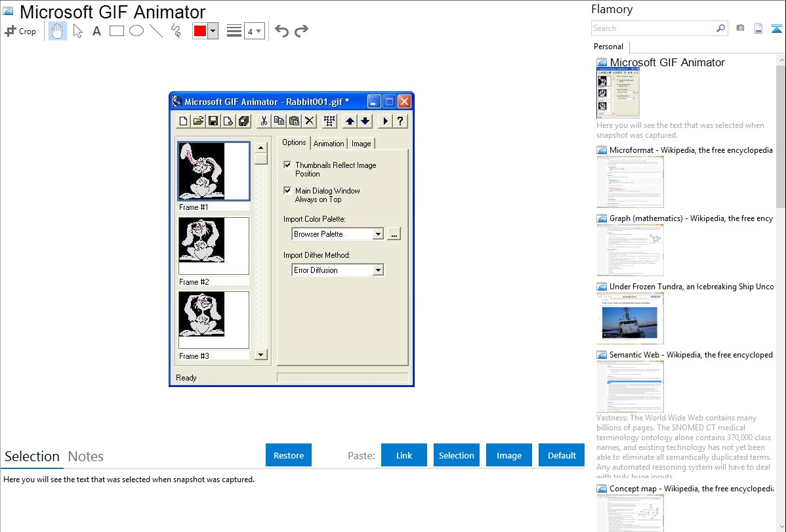Switch to the Animation tab
The width and height of the screenshot is (786, 532).
click(329, 144)
